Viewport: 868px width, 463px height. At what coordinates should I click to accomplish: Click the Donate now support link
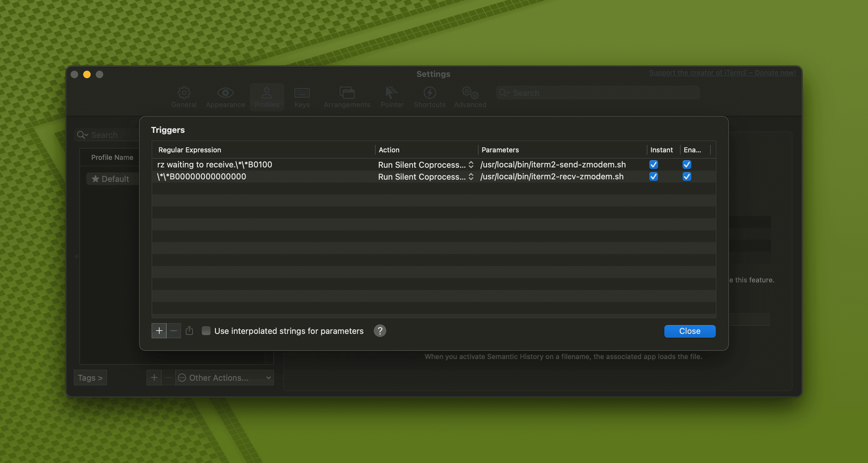pyautogui.click(x=722, y=73)
